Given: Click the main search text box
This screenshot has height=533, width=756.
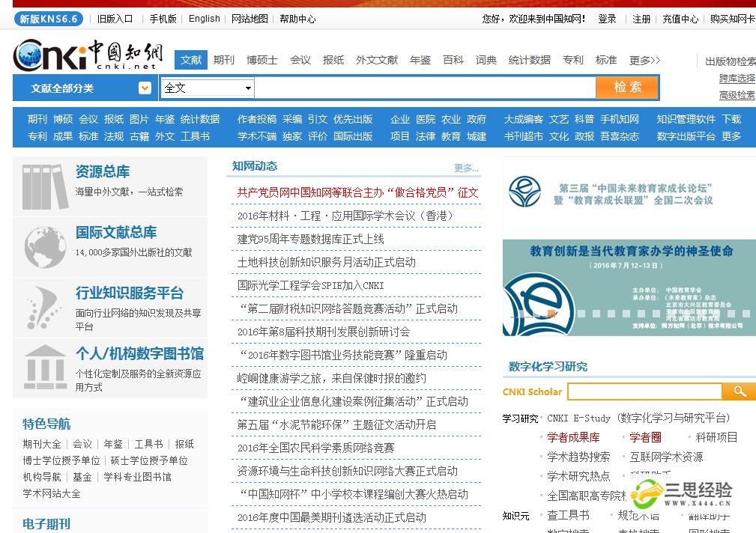Looking at the screenshot, I should [425, 88].
